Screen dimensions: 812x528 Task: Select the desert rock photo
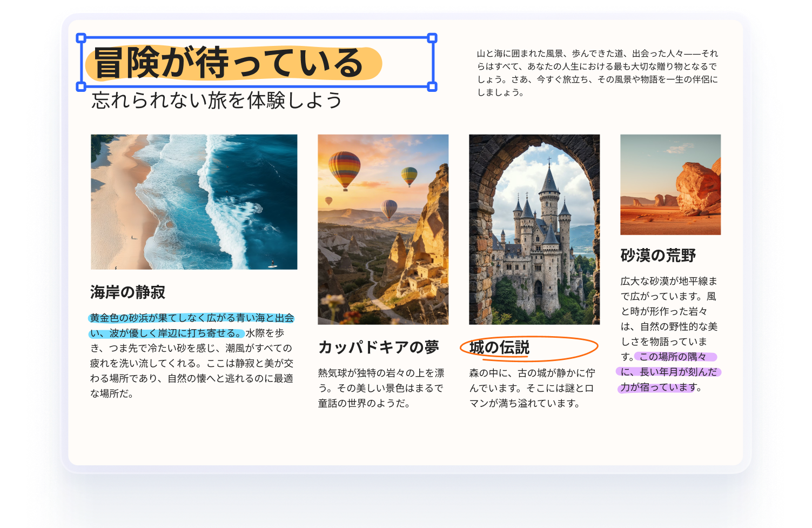[x=670, y=185]
